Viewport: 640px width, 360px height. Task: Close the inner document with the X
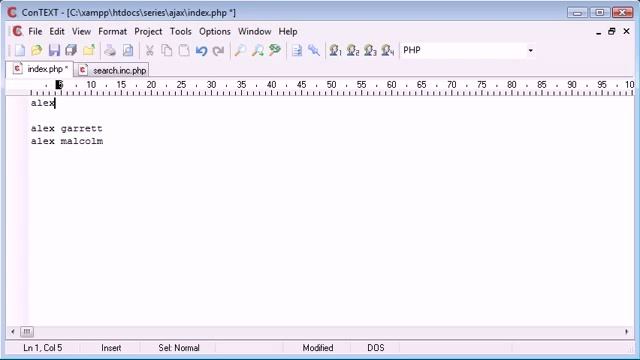[x=627, y=31]
